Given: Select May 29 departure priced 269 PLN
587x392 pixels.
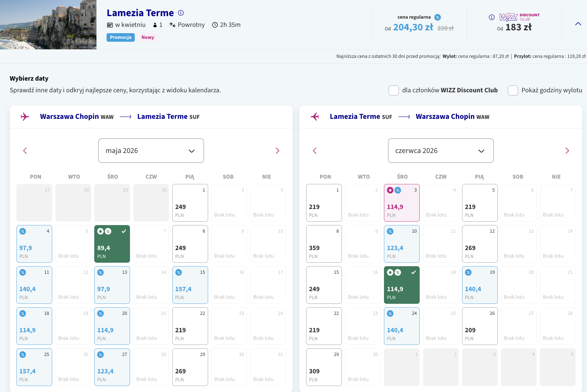Looking at the screenshot, I should (190, 367).
